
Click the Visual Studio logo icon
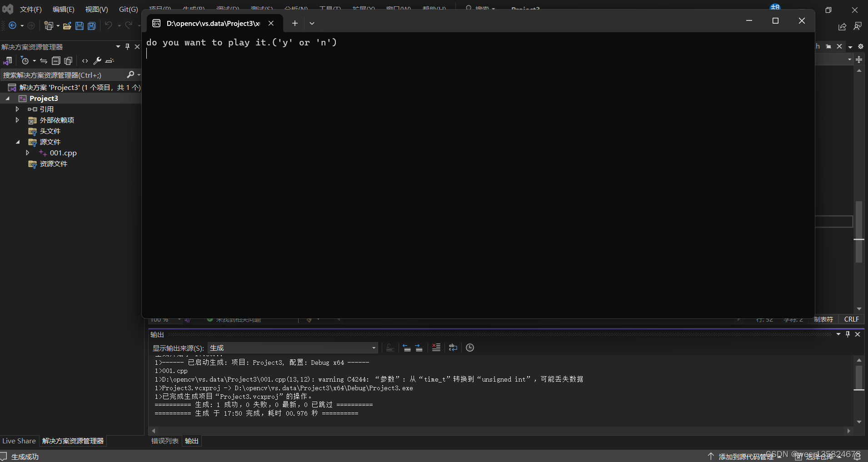8,9
